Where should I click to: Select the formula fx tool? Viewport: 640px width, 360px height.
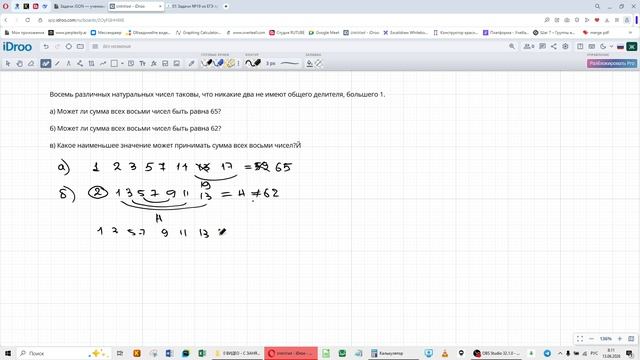[153, 63]
